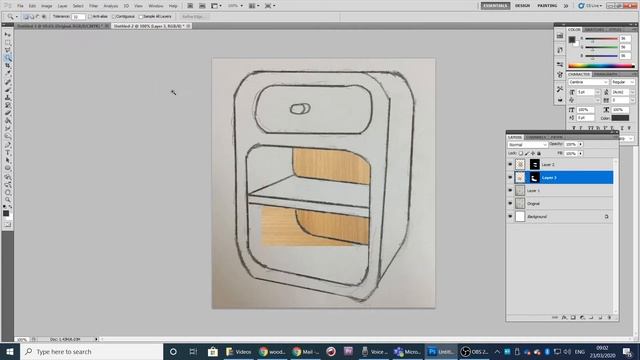Image resolution: width=640 pixels, height=360 pixels.
Task: Toggle the Contiguous checkbox
Action: click(114, 17)
